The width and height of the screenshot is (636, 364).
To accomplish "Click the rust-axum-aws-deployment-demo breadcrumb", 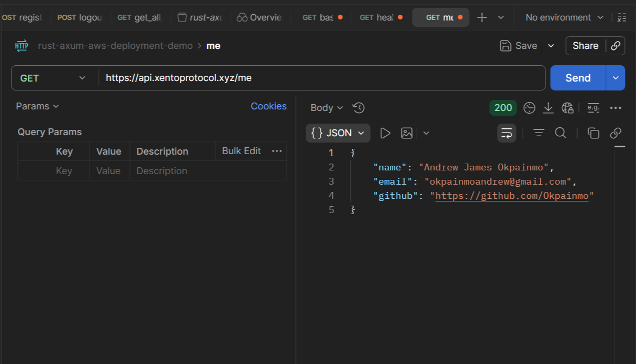I will point(115,46).
